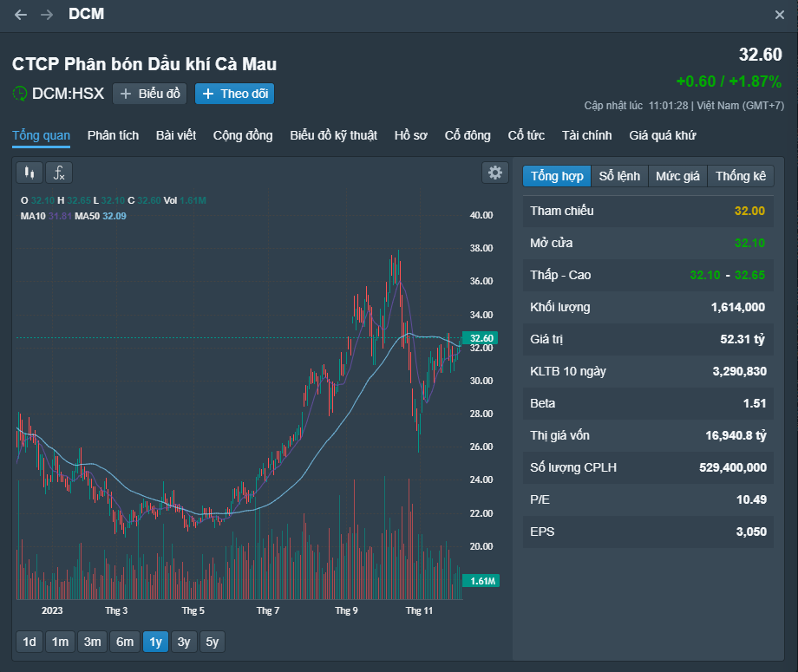The height and width of the screenshot is (672, 798).
Task: Click the Giá trị value 52.31 tỷ
Action: click(742, 339)
